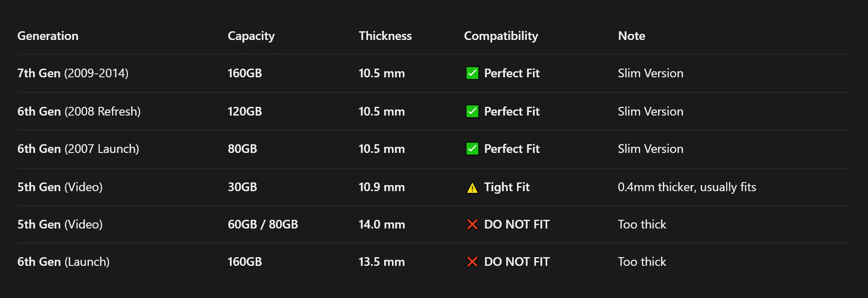
Task: Select the 14.0 mm thickness value
Action: click(382, 224)
